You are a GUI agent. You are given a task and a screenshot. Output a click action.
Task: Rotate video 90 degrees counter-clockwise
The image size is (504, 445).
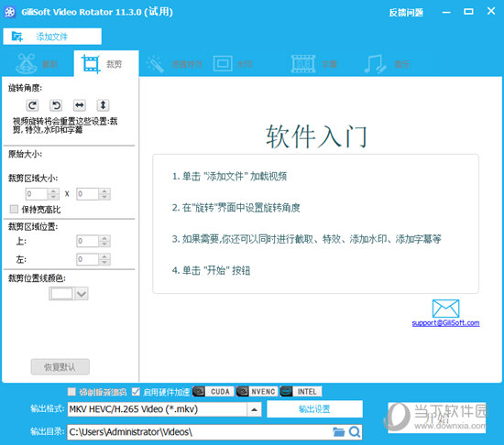[56, 105]
